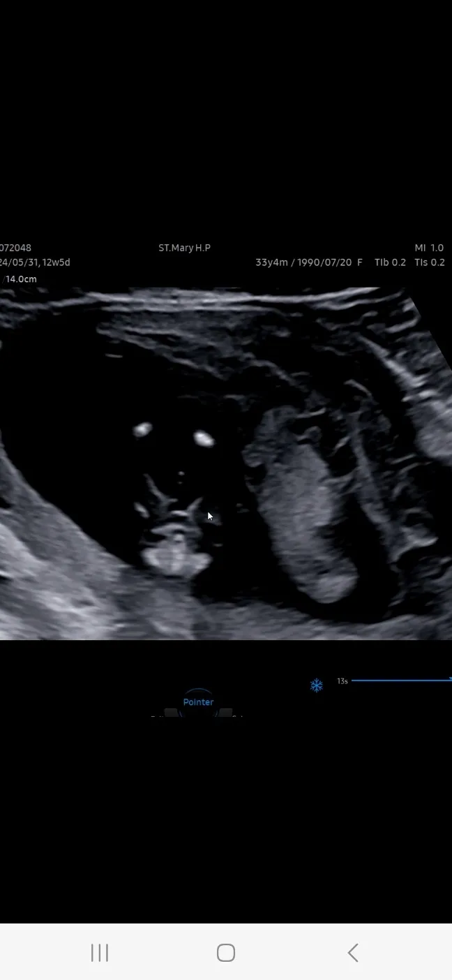Tap the Android back arrow

[x=353, y=953]
